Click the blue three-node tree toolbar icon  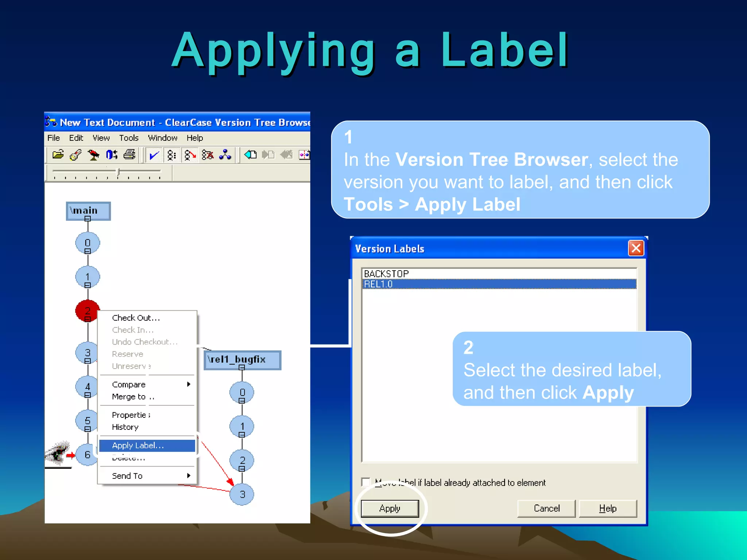[225, 155]
